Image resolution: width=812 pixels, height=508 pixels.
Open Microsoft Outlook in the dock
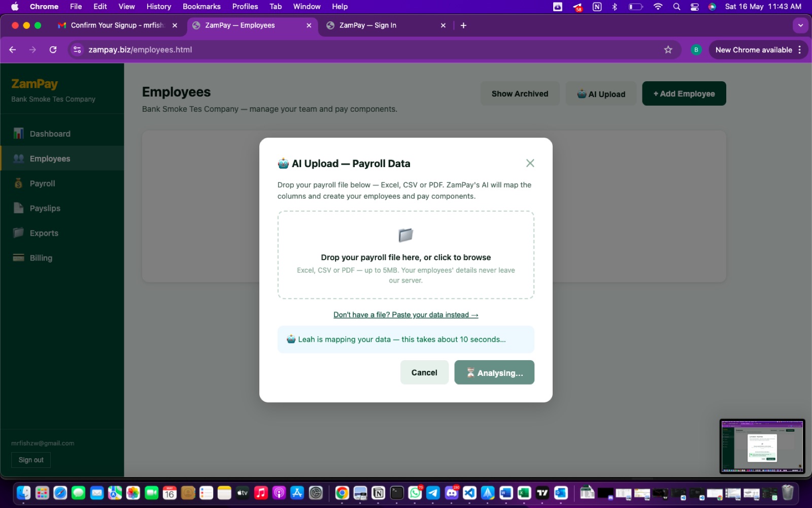(x=561, y=493)
